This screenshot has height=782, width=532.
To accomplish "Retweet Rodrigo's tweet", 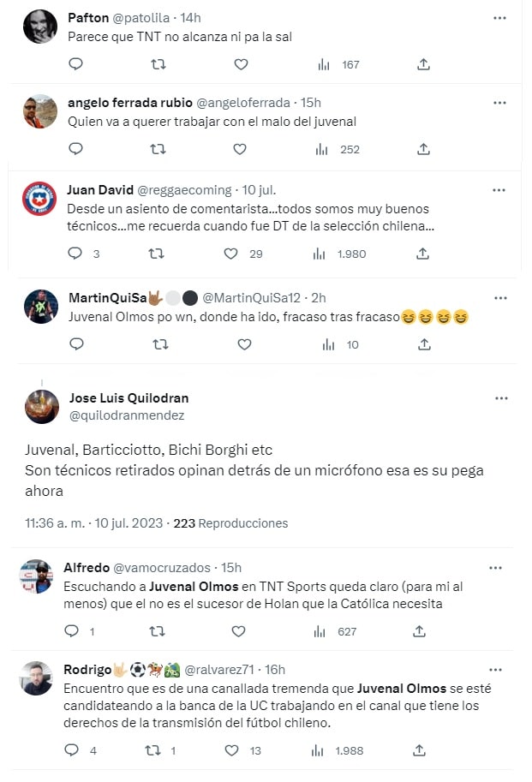I will (154, 749).
